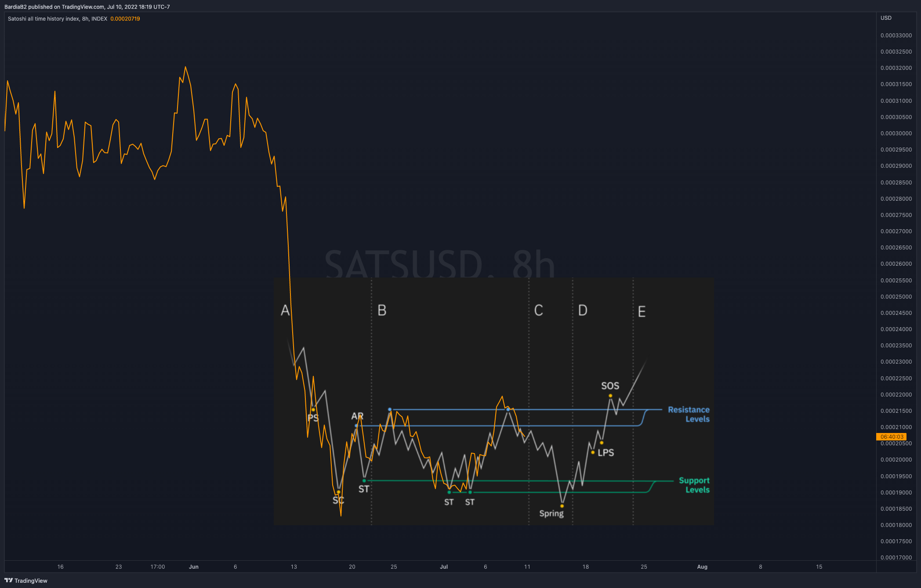Click the 0.00028000 price axis label
The height and width of the screenshot is (588, 921).
click(x=896, y=199)
